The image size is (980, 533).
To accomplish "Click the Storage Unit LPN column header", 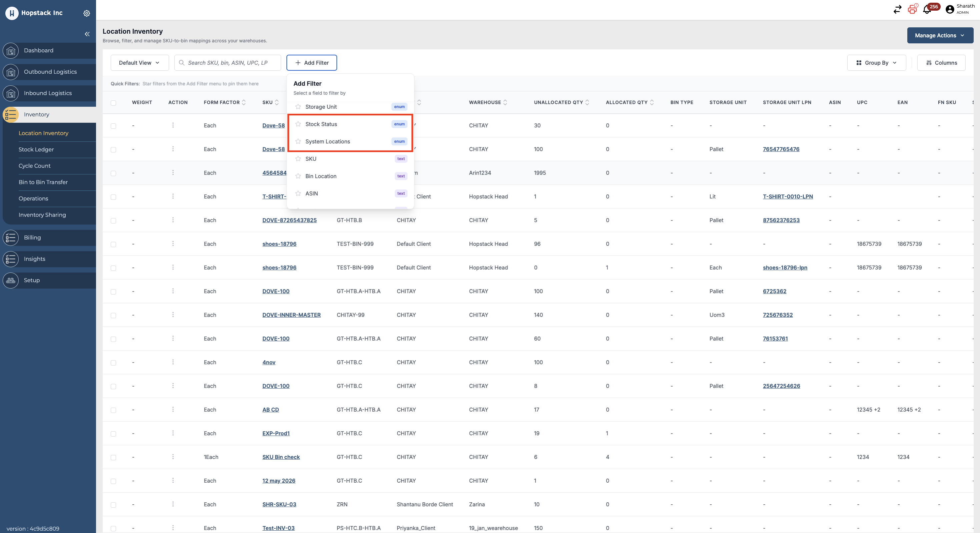I will (x=787, y=102).
